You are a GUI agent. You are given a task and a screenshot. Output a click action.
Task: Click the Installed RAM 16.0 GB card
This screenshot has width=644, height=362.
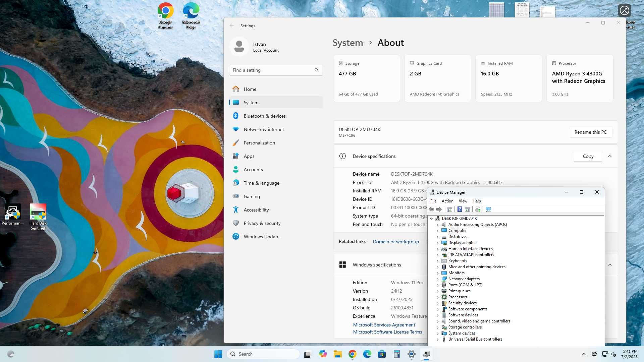[x=508, y=78]
